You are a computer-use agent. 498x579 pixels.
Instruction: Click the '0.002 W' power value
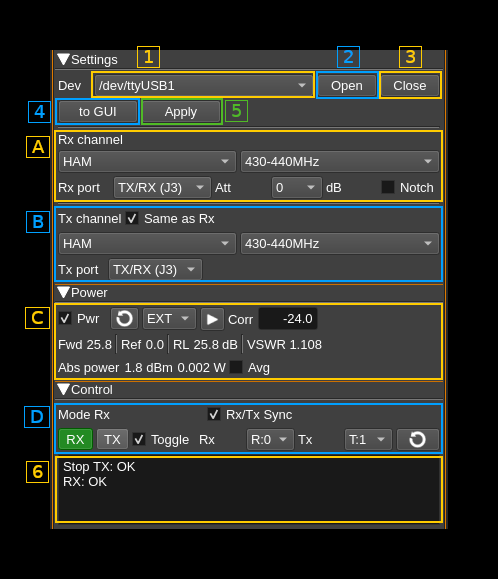click(202, 368)
